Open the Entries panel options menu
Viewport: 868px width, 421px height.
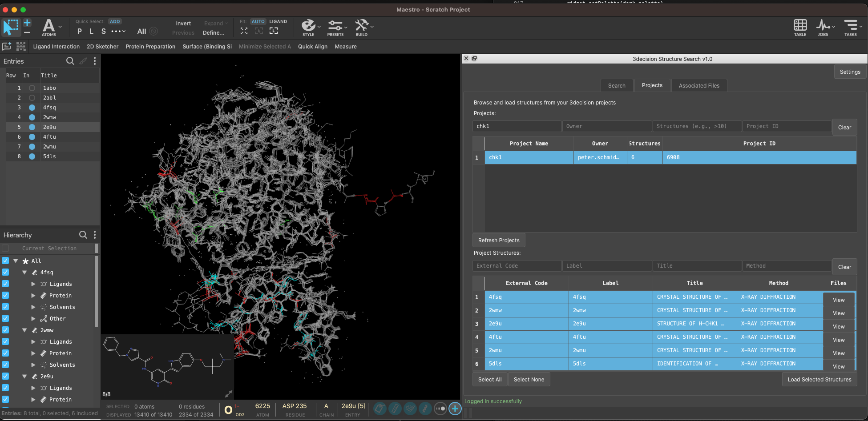tap(94, 61)
